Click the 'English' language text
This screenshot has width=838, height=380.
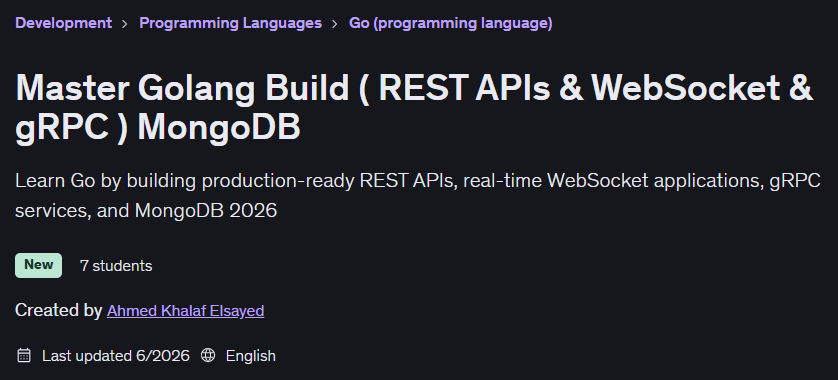click(251, 355)
